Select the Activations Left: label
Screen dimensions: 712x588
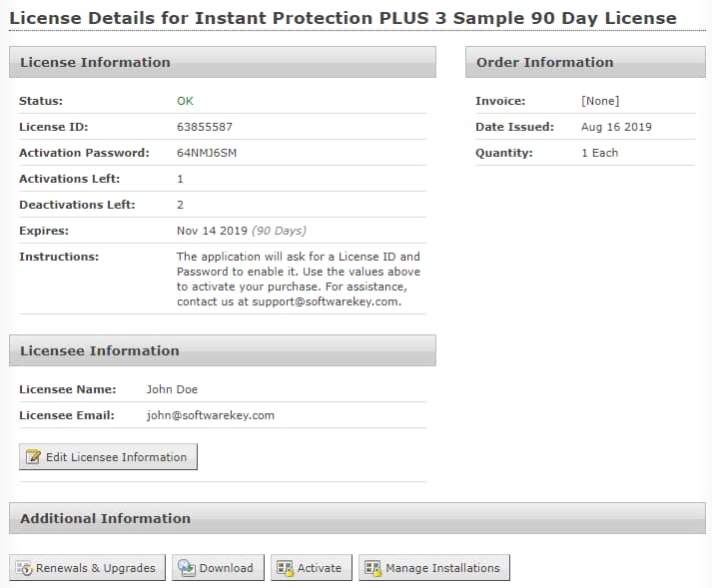[x=70, y=179]
